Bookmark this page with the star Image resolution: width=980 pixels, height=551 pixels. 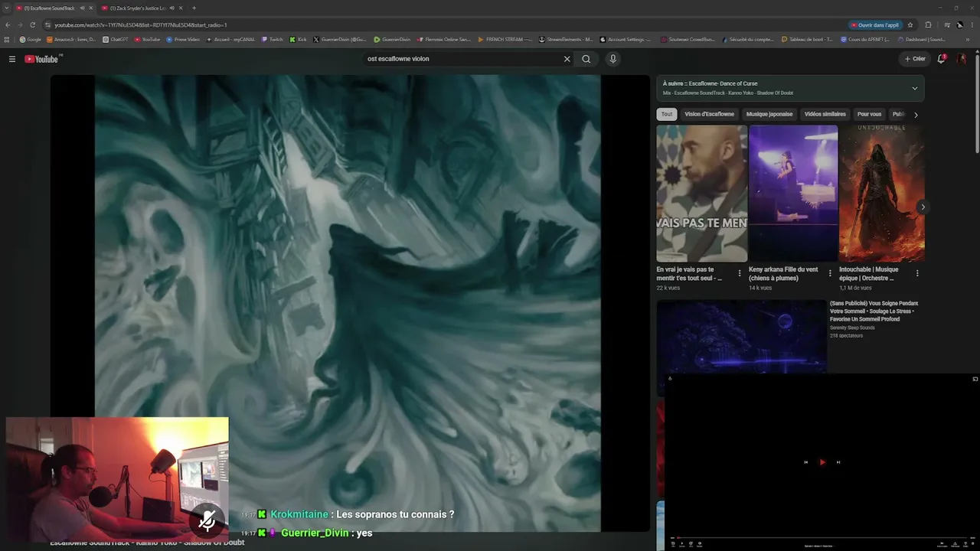pos(910,24)
